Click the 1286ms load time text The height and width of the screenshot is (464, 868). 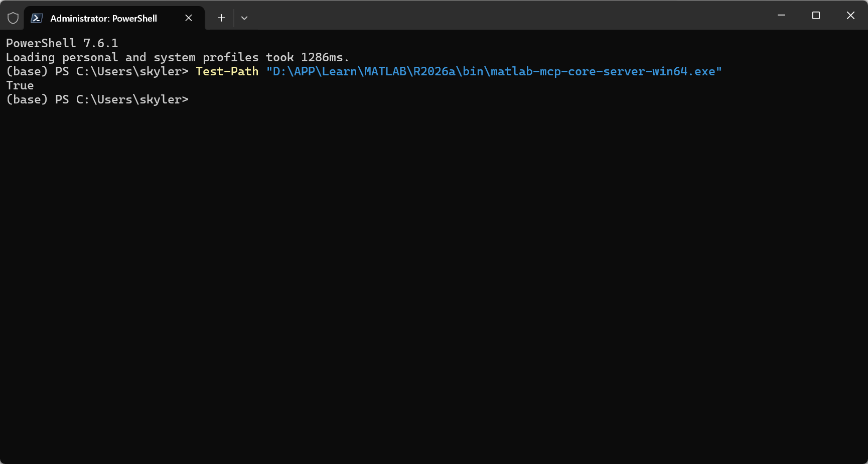(x=322, y=57)
